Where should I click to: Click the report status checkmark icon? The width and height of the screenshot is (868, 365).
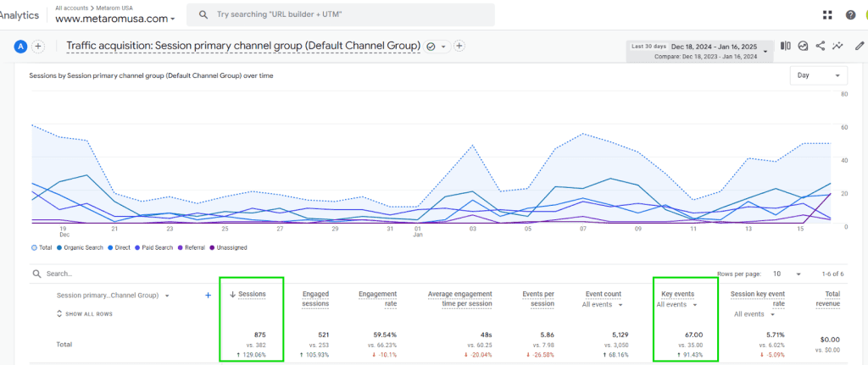coord(431,47)
